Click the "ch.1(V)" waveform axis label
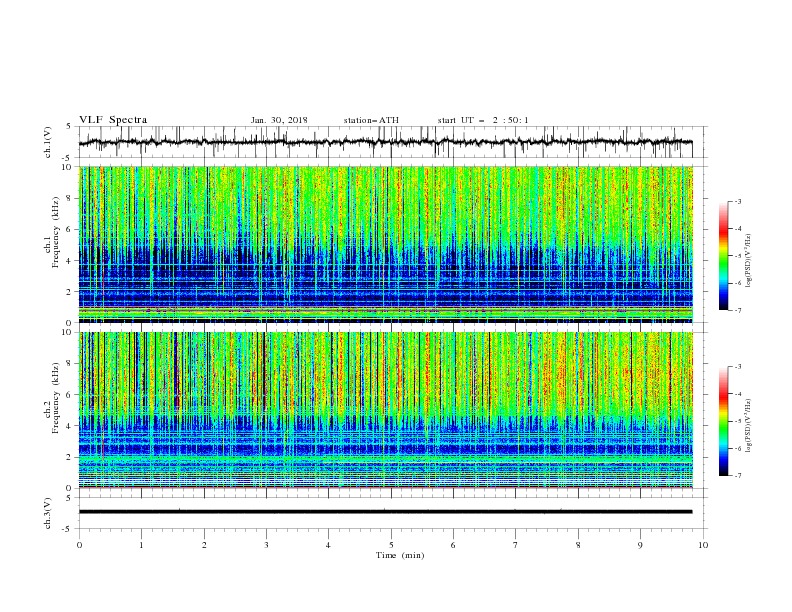792x612 pixels. [48, 142]
